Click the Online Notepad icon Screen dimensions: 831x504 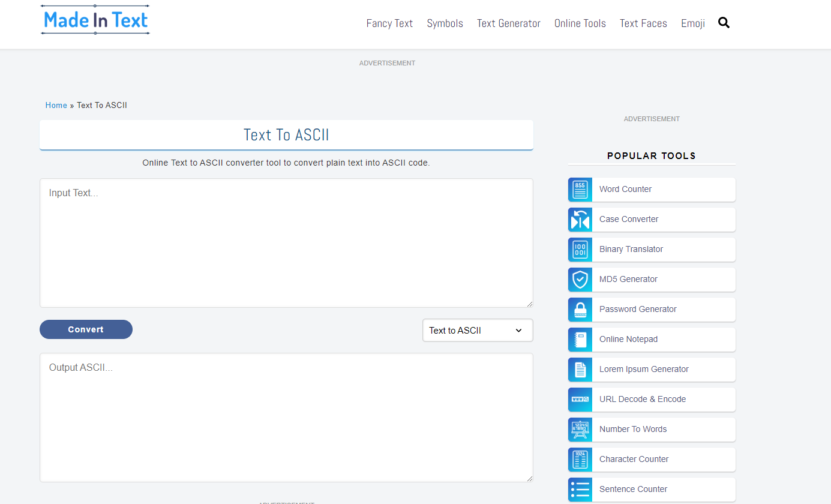click(580, 339)
